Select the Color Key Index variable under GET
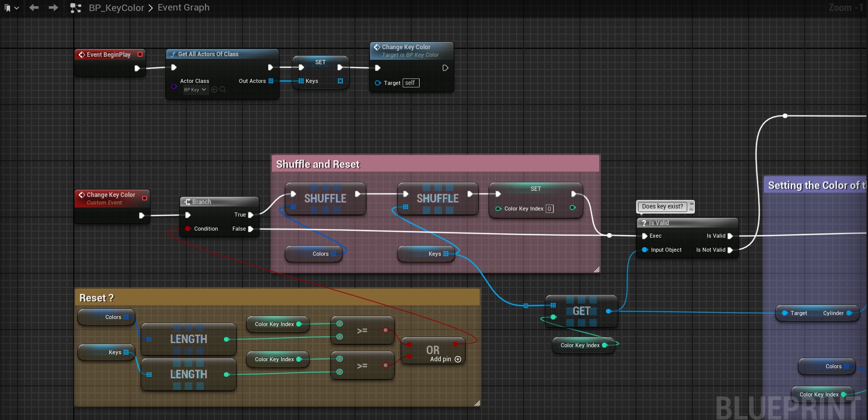The height and width of the screenshot is (420, 868). 583,345
